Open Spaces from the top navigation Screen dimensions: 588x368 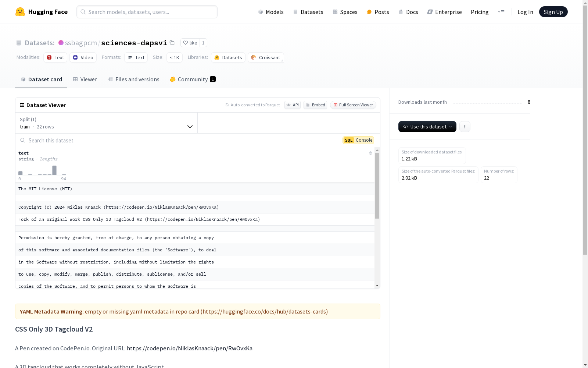[345, 12]
